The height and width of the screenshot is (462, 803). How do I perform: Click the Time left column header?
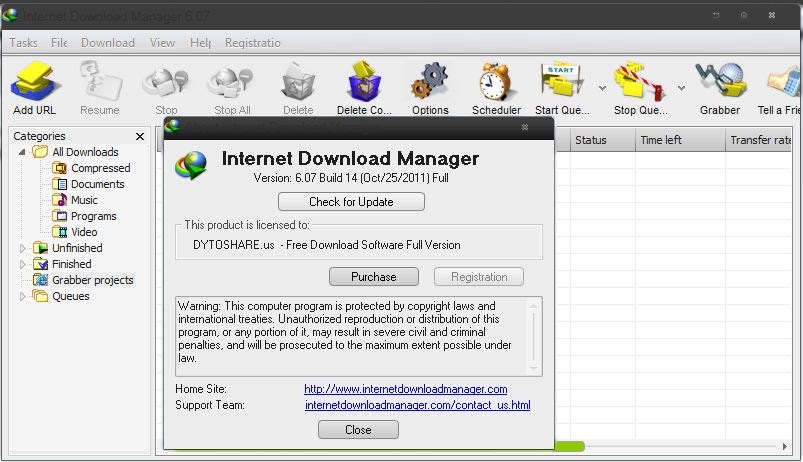point(680,140)
